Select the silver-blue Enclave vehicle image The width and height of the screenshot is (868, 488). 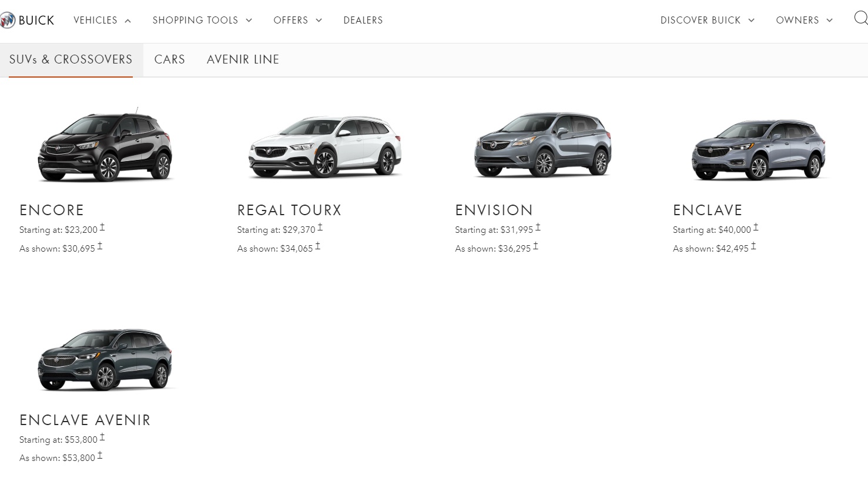[759, 149]
